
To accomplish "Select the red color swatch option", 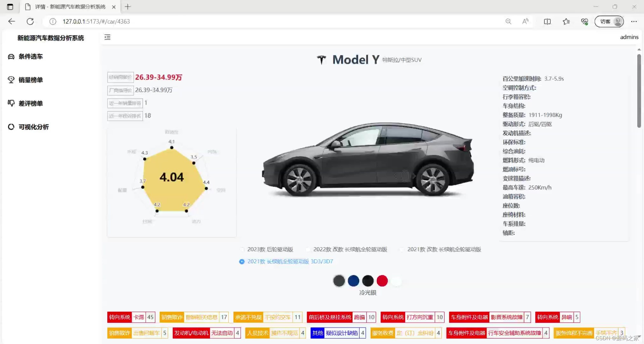I will click(x=382, y=281).
